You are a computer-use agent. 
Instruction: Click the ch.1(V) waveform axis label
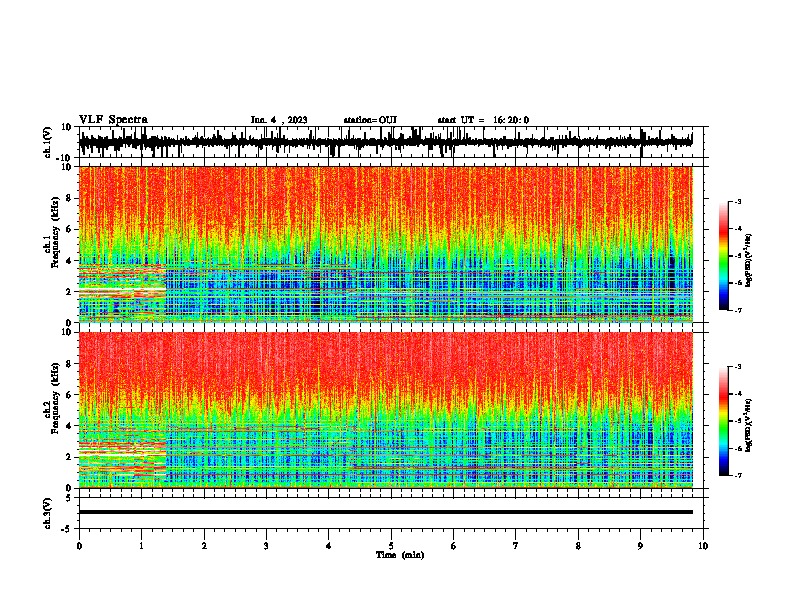point(48,142)
